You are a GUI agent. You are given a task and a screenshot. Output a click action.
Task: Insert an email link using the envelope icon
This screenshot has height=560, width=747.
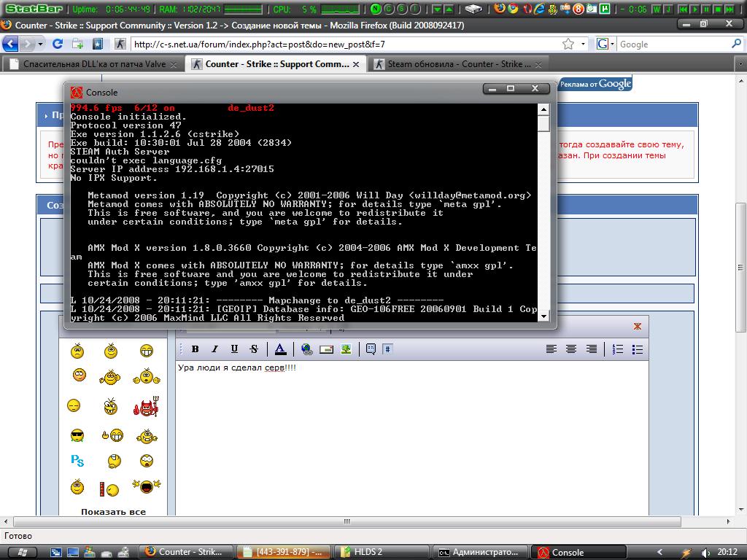pos(326,349)
